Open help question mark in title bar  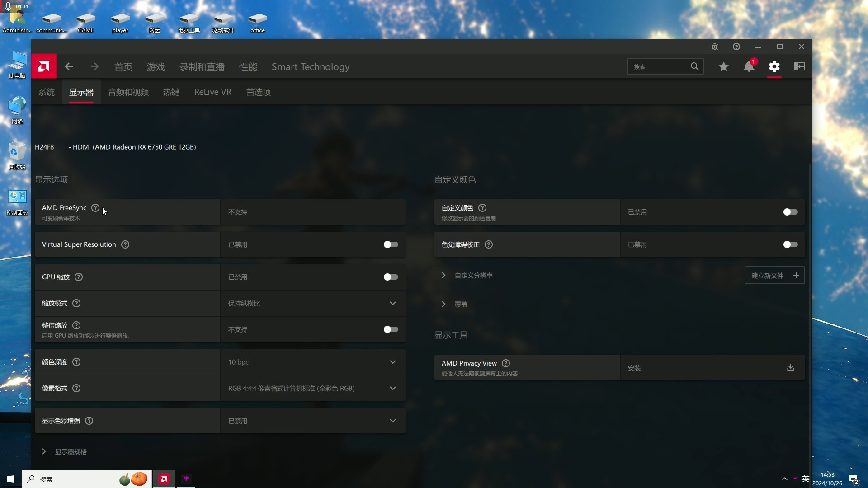point(736,47)
